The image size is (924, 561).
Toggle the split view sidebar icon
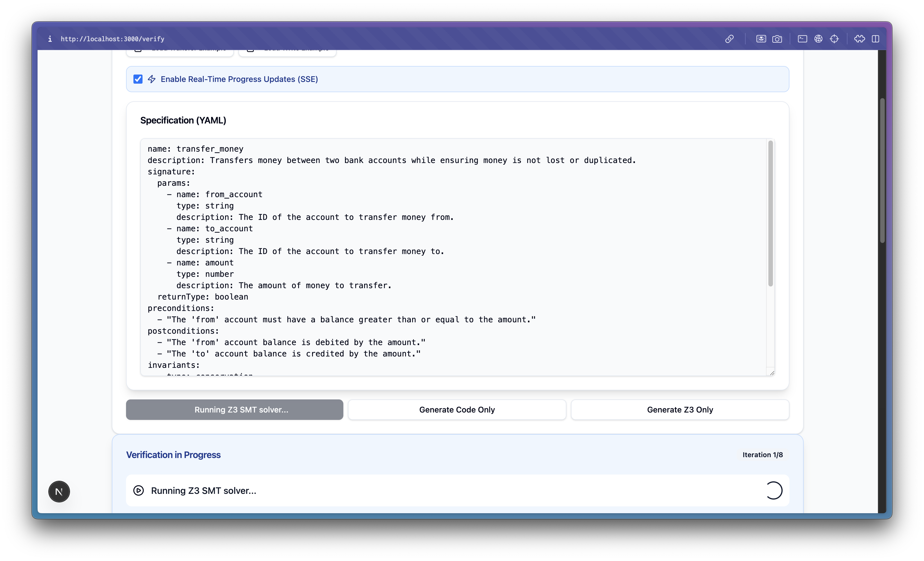click(x=875, y=39)
